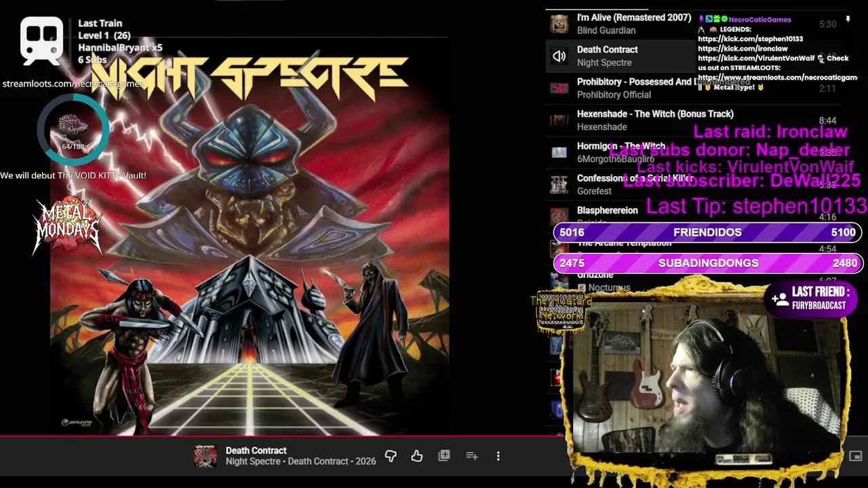Open Night Spectre artist link in player bar
The image size is (868, 488).
pyautogui.click(x=253, y=462)
